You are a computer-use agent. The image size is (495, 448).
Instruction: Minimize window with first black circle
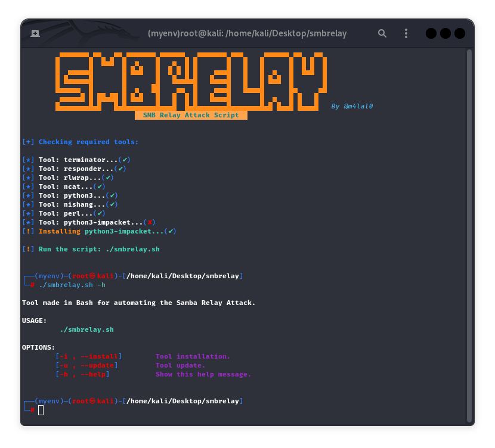pyautogui.click(x=431, y=33)
